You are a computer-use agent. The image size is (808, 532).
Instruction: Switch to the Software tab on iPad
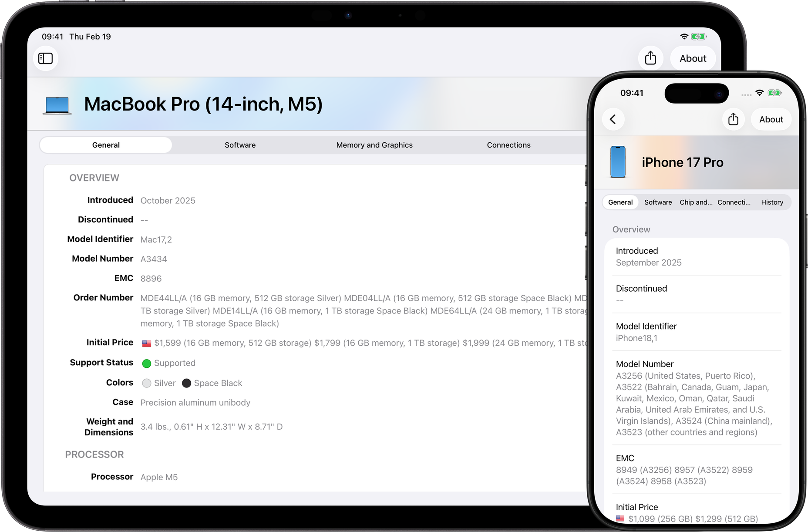(240, 145)
